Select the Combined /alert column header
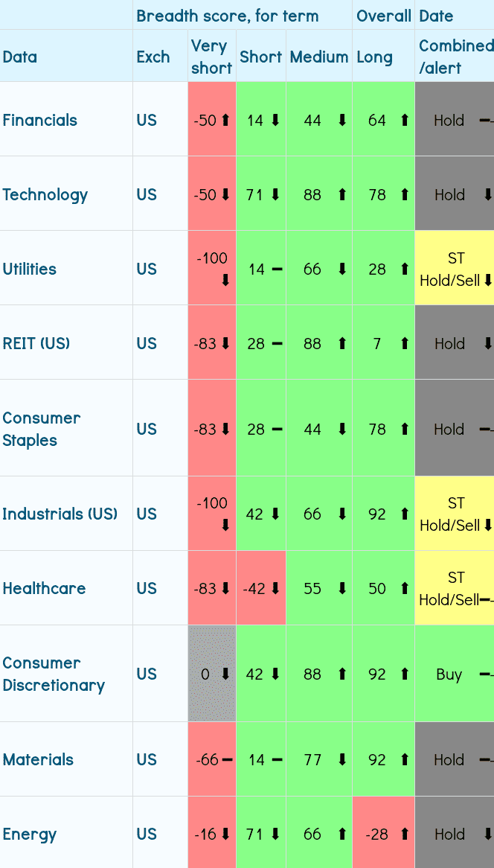The width and height of the screenshot is (494, 868). click(455, 57)
